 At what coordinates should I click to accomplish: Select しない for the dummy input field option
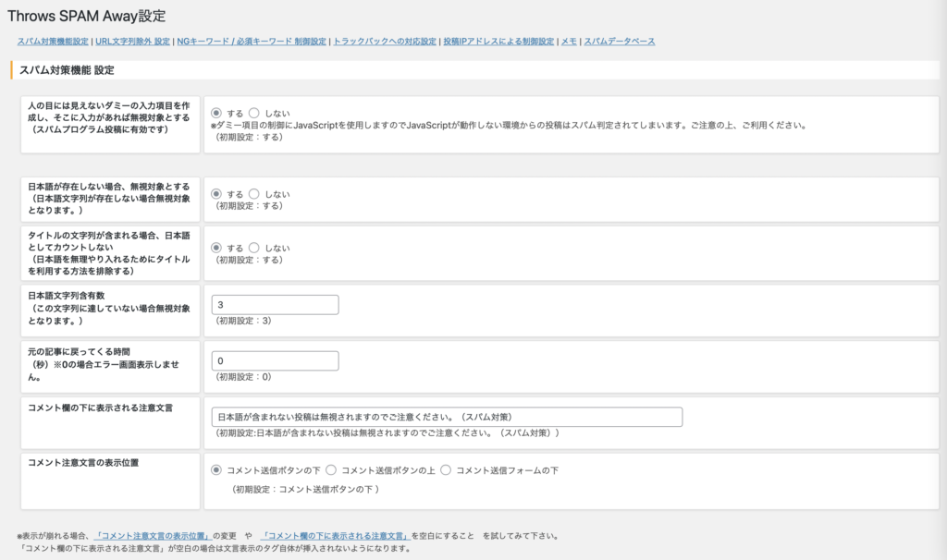click(254, 113)
